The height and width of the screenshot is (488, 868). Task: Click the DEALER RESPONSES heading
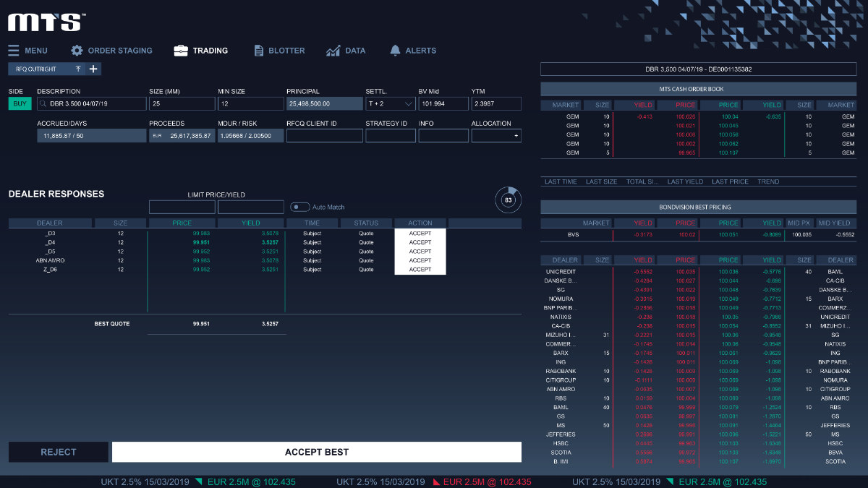coord(56,194)
